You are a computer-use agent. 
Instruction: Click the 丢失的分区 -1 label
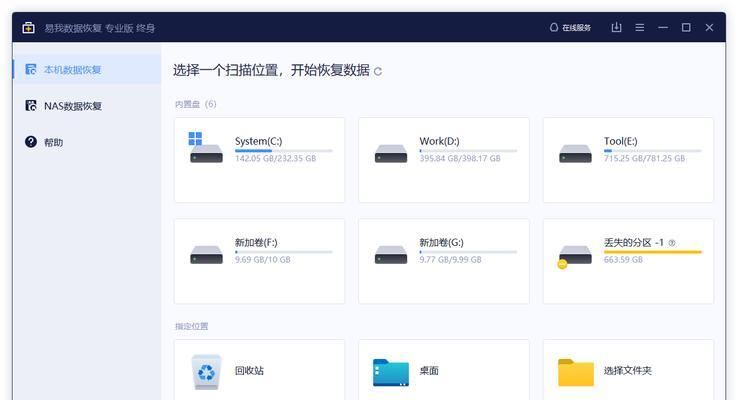click(634, 242)
